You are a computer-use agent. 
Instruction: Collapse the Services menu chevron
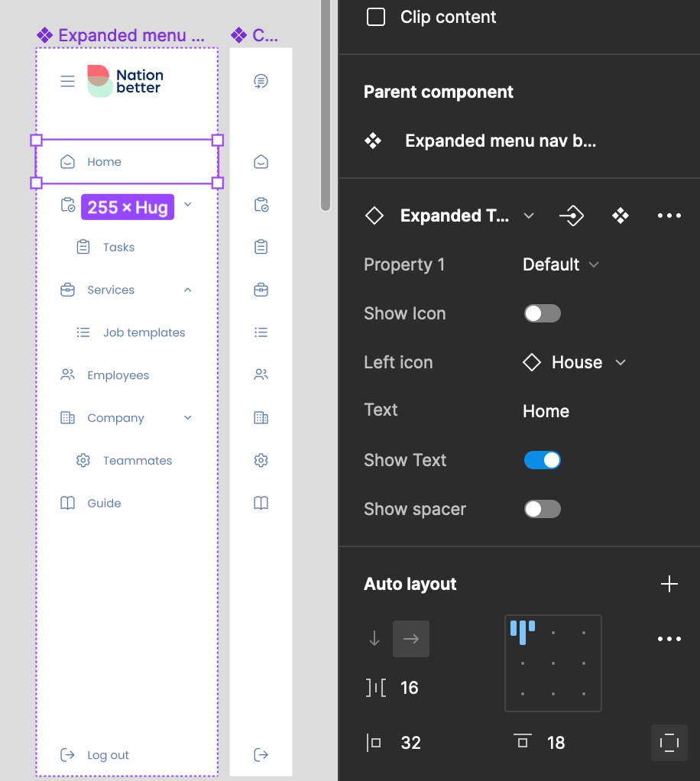(x=188, y=290)
